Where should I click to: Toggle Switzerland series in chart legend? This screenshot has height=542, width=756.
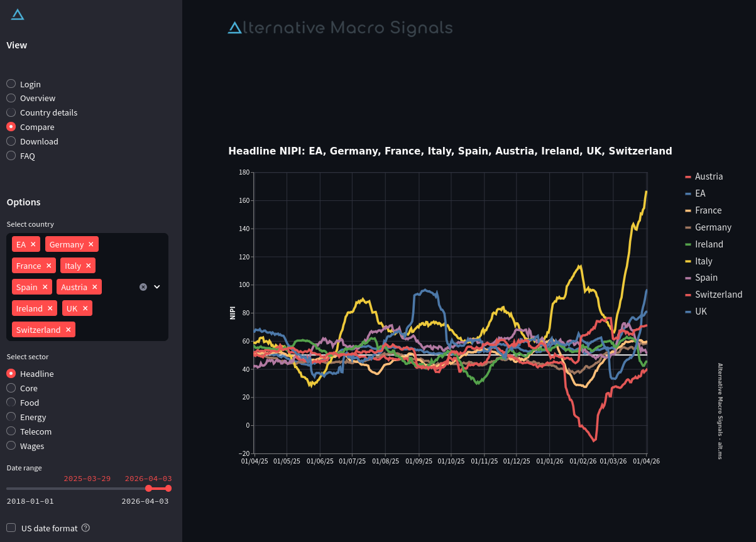[718, 295]
